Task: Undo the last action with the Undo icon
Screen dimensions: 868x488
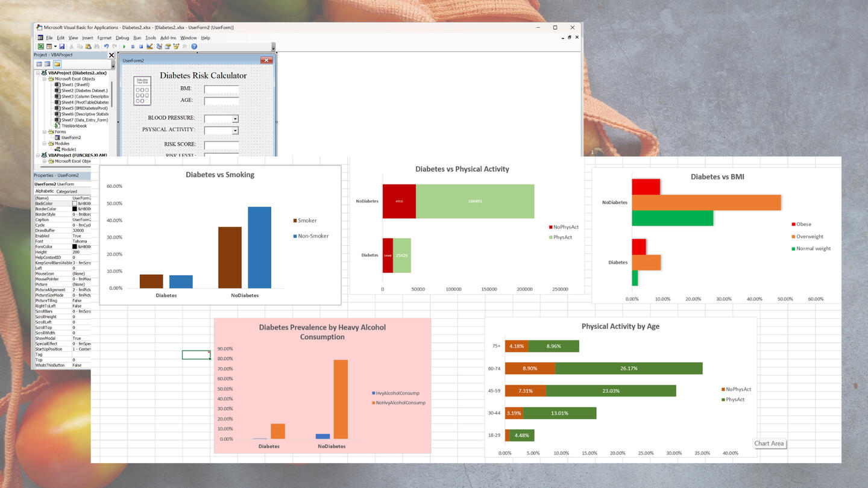Action: [107, 46]
